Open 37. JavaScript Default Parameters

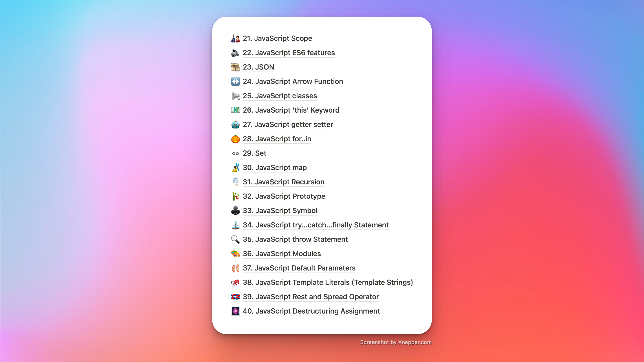pyautogui.click(x=299, y=268)
